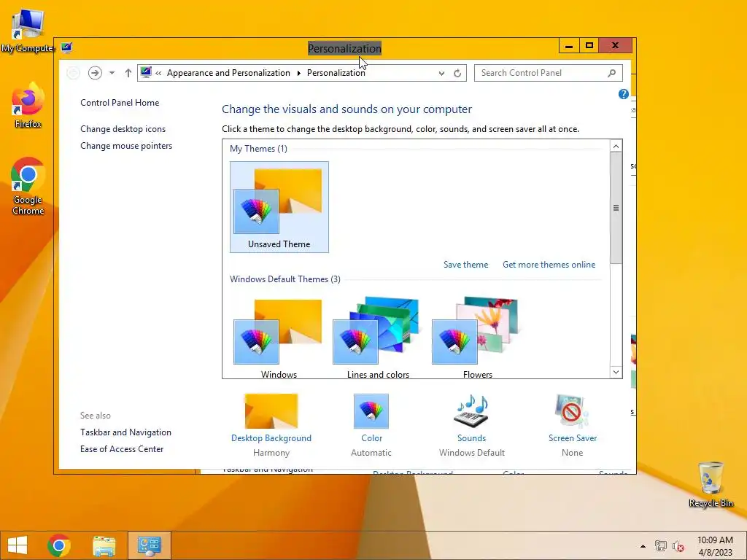Screen dimensions: 747x560
Task: Click the search magnifier icon
Action: pyautogui.click(x=612, y=73)
